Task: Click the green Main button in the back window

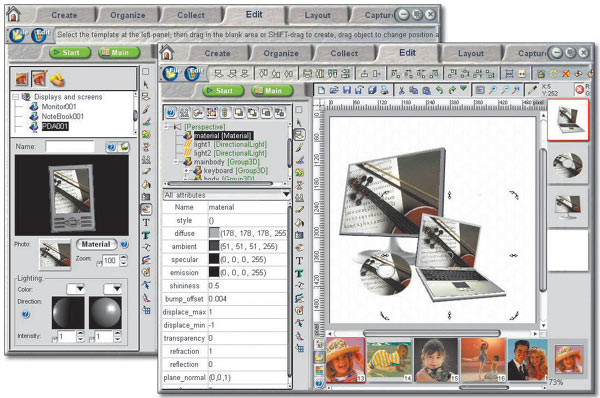Action: point(119,52)
